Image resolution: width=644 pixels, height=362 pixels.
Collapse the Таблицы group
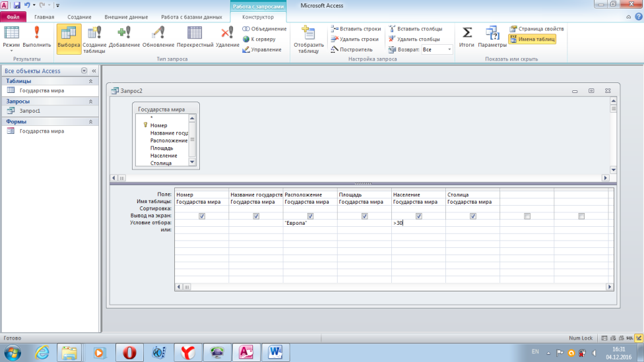[91, 81]
